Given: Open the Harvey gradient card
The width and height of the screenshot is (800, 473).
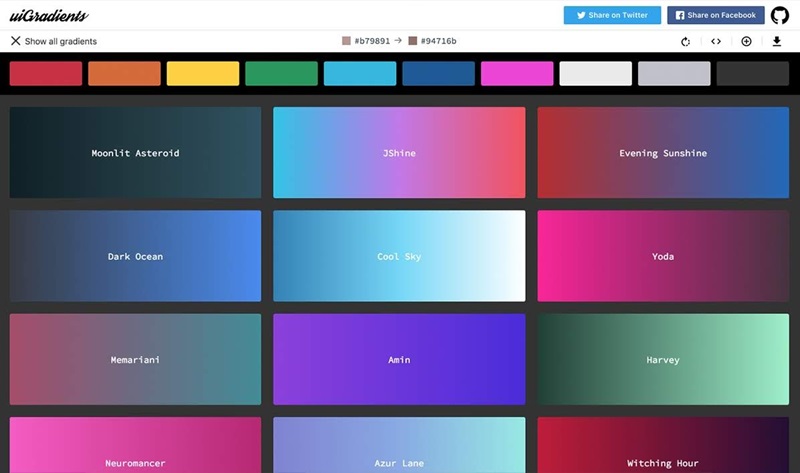Looking at the screenshot, I should point(663,359).
